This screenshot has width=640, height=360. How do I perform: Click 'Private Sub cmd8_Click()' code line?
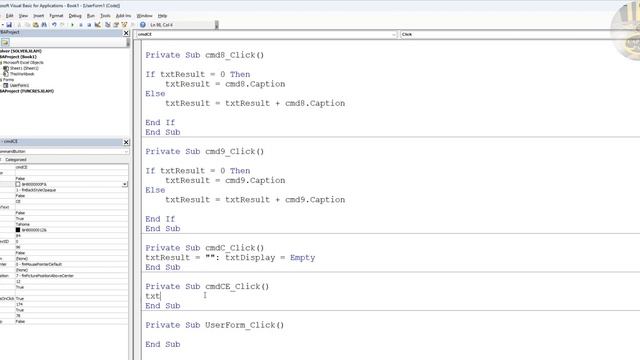click(204, 55)
